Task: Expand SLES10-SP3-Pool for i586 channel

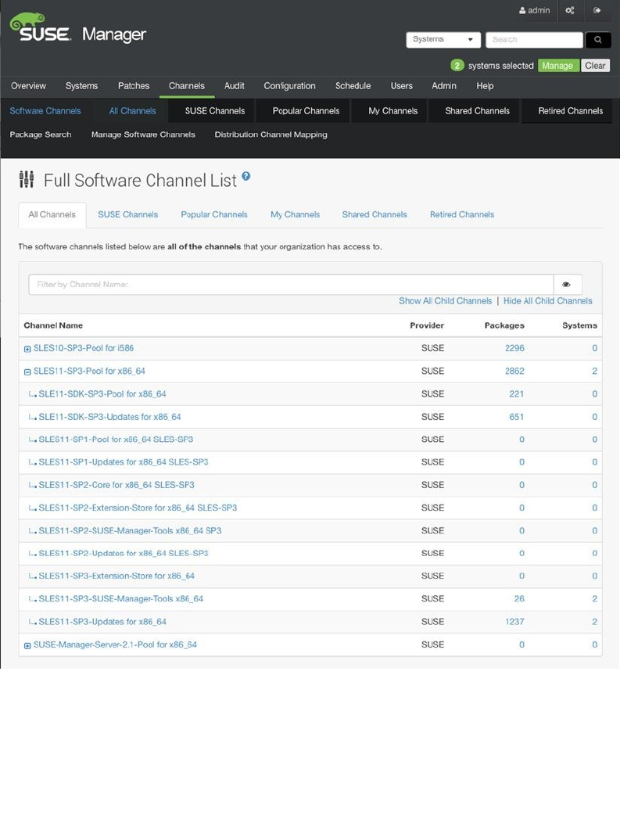Action: (x=27, y=349)
